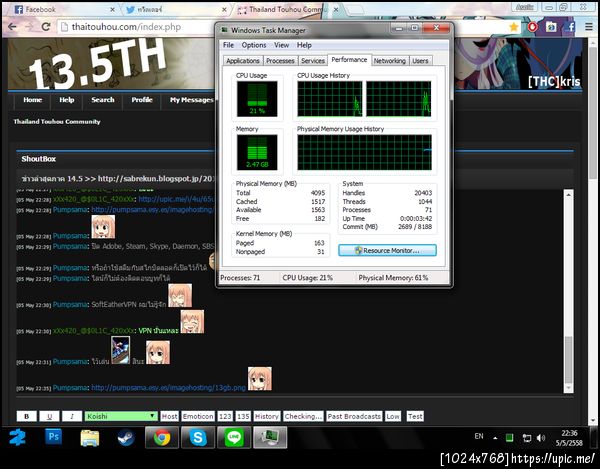Show hidden tray icons arrow

pos(495,438)
